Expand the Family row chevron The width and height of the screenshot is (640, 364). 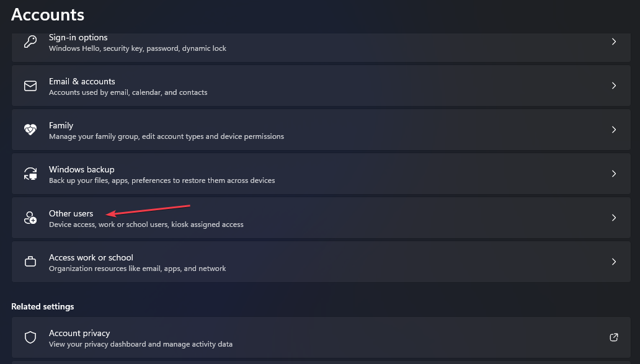point(614,130)
